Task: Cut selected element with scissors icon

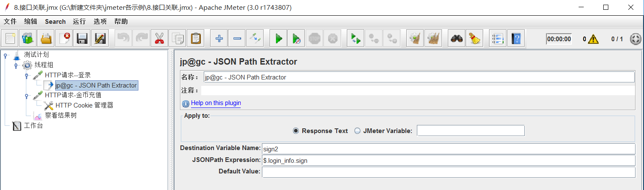Action: pos(159,39)
